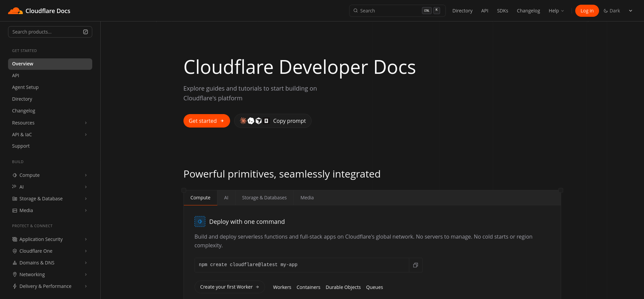Open SDKs in the top navigation
This screenshot has width=644, height=299.
click(x=502, y=11)
